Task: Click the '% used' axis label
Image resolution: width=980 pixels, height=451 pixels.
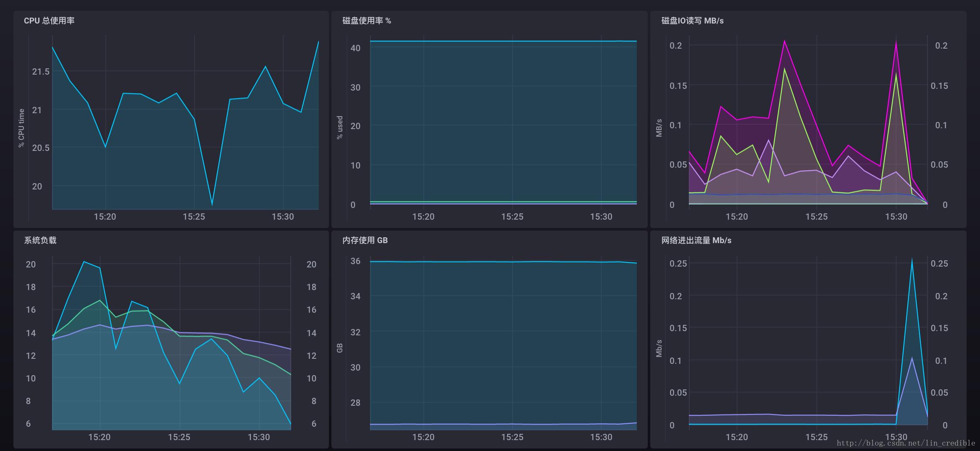Action: click(340, 127)
